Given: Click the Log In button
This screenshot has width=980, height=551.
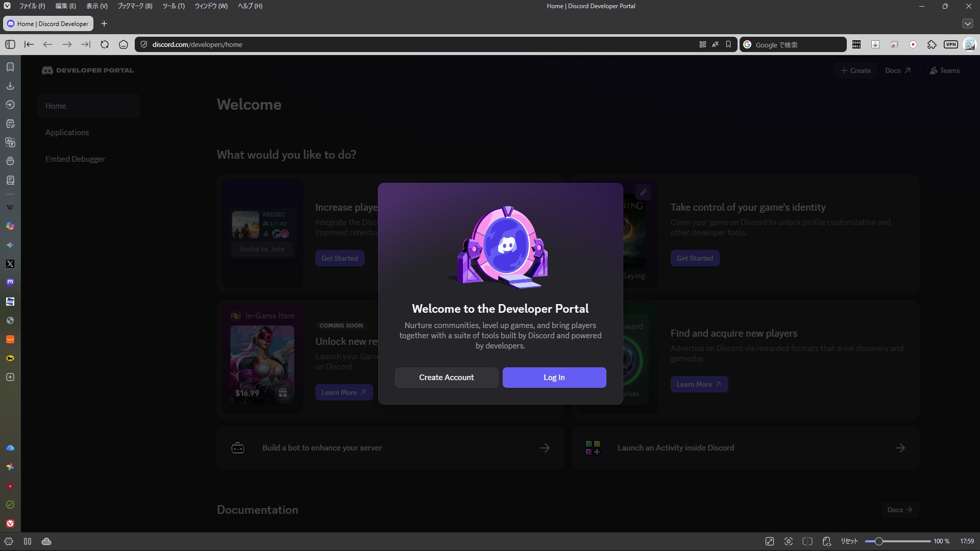Looking at the screenshot, I should click(554, 378).
